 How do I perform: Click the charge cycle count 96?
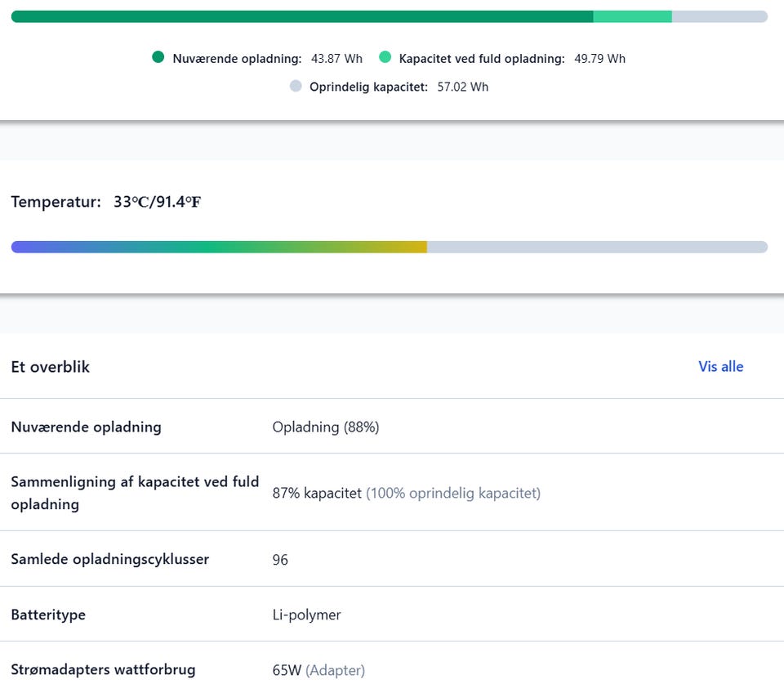coord(280,560)
